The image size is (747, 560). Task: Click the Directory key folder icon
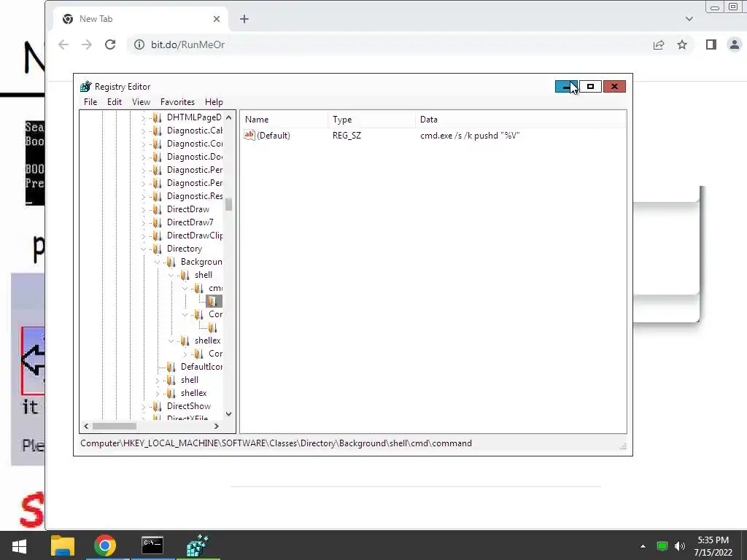point(157,249)
